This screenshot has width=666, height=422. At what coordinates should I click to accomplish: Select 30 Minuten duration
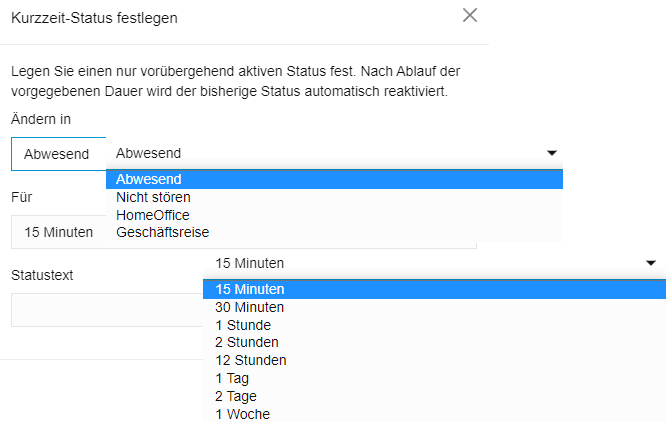[435, 307]
